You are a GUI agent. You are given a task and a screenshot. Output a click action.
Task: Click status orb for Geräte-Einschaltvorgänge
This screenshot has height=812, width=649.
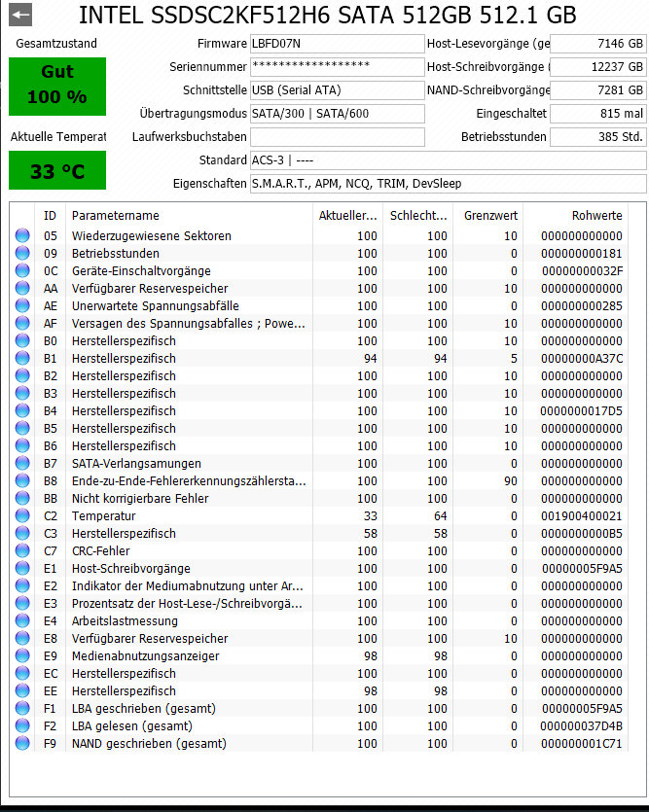click(22, 271)
